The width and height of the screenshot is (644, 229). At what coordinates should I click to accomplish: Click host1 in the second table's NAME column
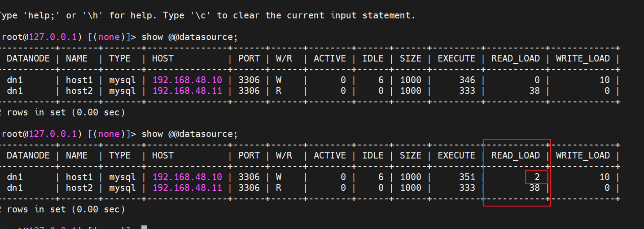click(x=77, y=177)
